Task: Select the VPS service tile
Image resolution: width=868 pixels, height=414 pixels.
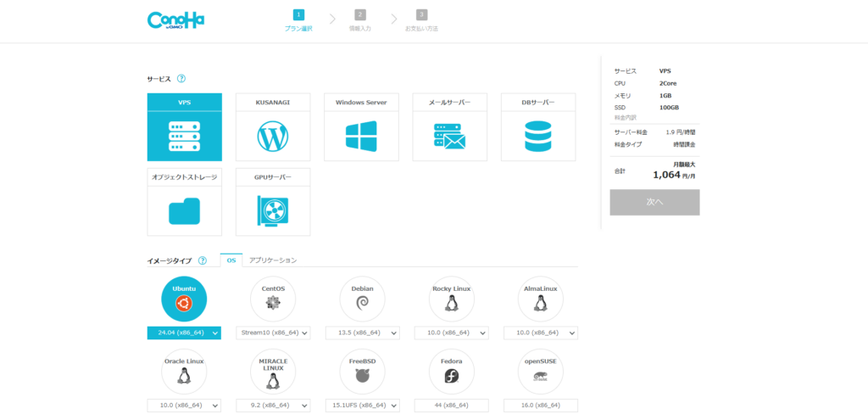Action: tap(184, 127)
